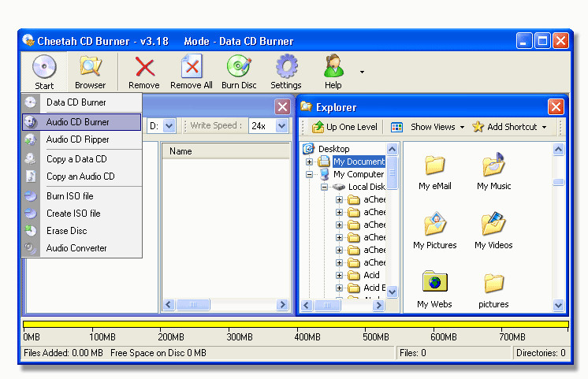The width and height of the screenshot is (588, 379).
Task: Open the My Pictures folder
Action: pos(435,231)
